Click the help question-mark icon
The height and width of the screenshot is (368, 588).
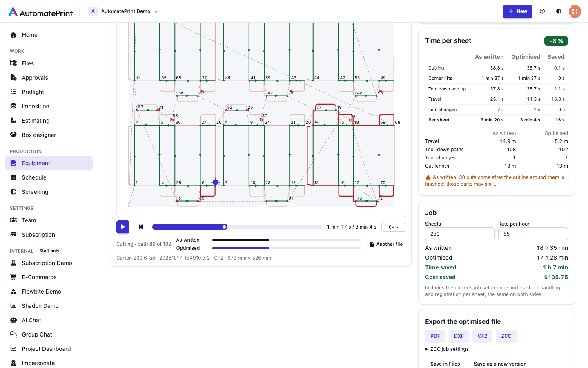click(542, 11)
